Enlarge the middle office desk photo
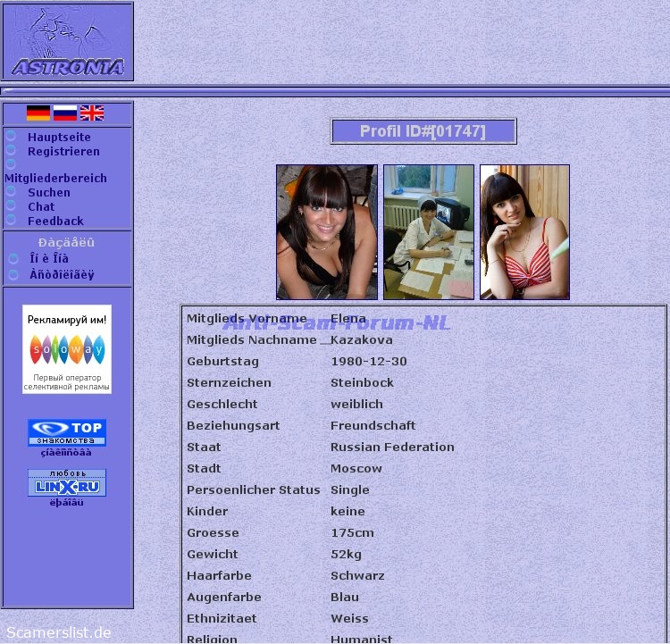Viewport: 670px width, 644px height. (x=429, y=231)
